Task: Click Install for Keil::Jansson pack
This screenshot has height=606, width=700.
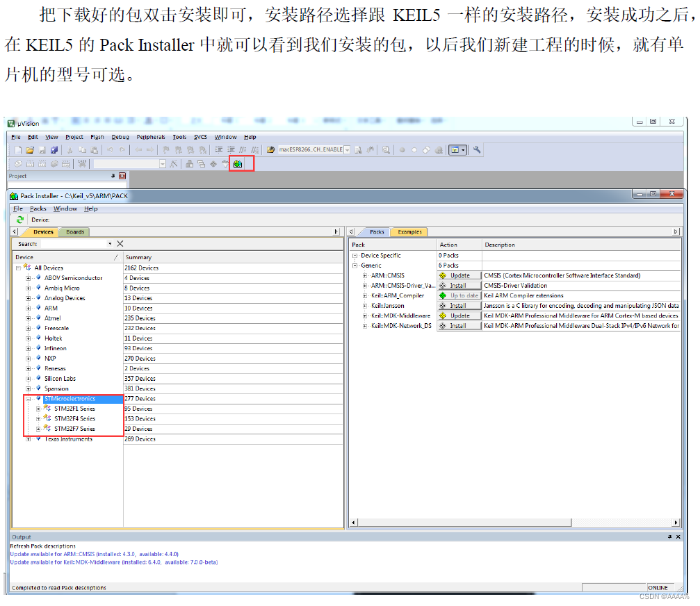Action: point(459,305)
